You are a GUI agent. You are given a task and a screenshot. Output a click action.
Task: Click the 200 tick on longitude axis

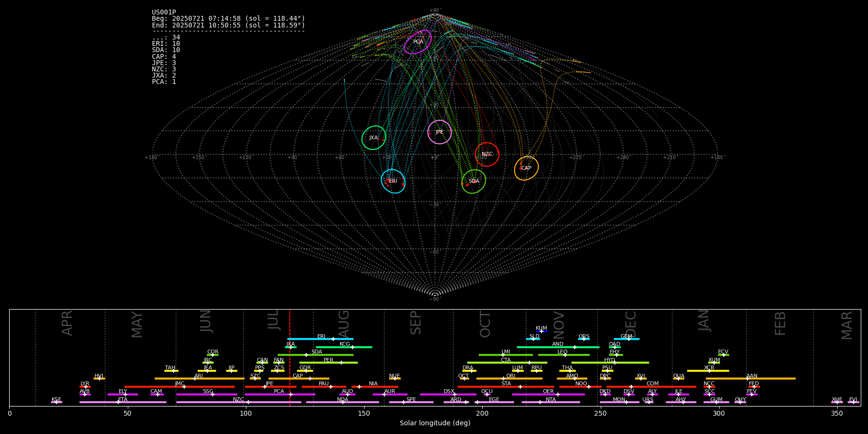point(482,413)
